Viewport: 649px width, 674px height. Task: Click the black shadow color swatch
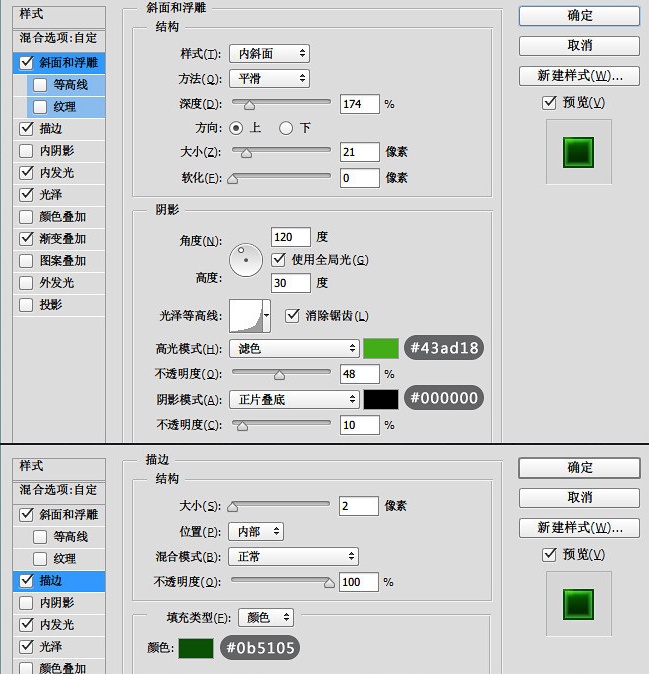[x=381, y=400]
